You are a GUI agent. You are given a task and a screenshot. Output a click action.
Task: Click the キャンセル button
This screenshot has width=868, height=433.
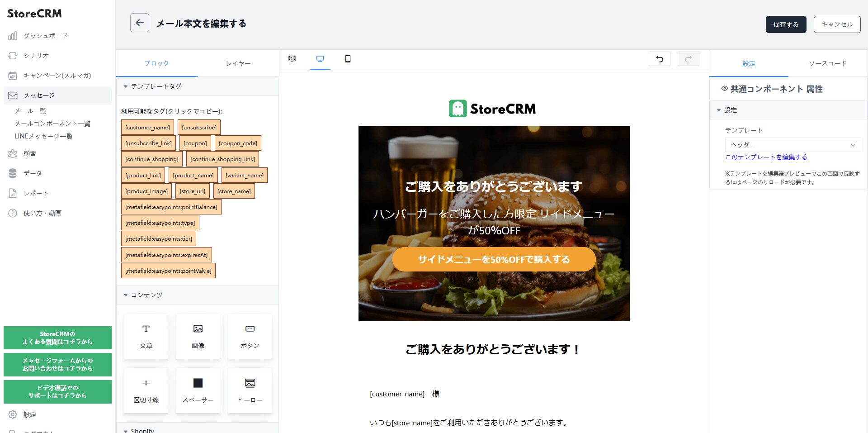pos(837,24)
